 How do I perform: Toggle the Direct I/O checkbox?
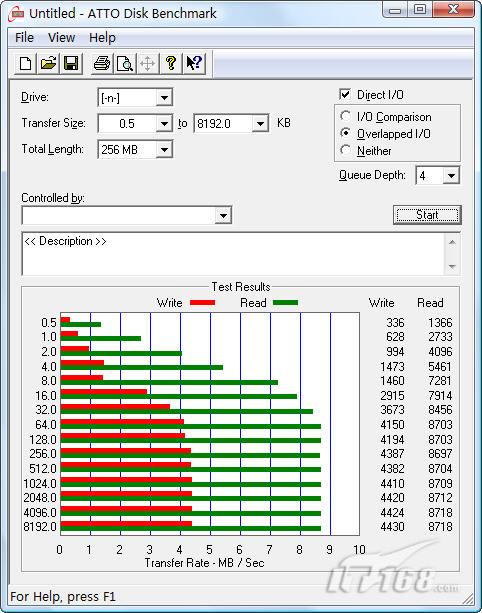coord(345,94)
